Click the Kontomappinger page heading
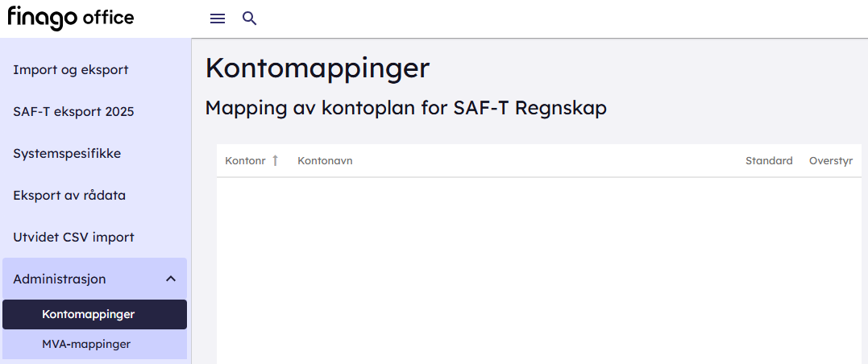This screenshot has height=364, width=868. tap(318, 68)
